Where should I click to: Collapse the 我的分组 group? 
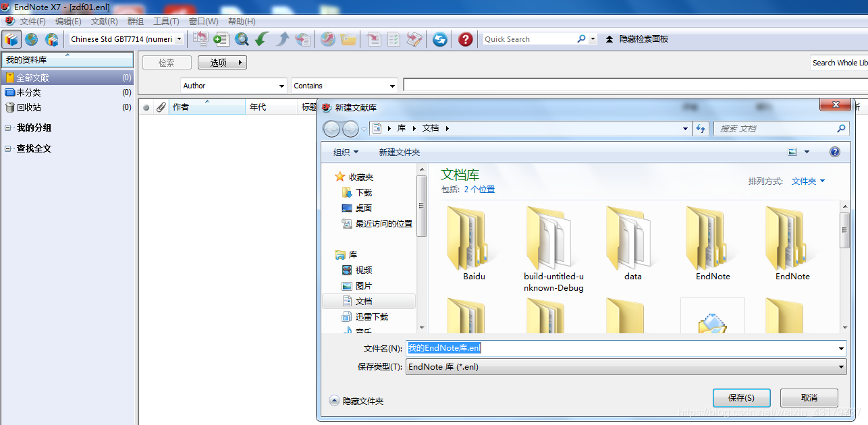8,128
